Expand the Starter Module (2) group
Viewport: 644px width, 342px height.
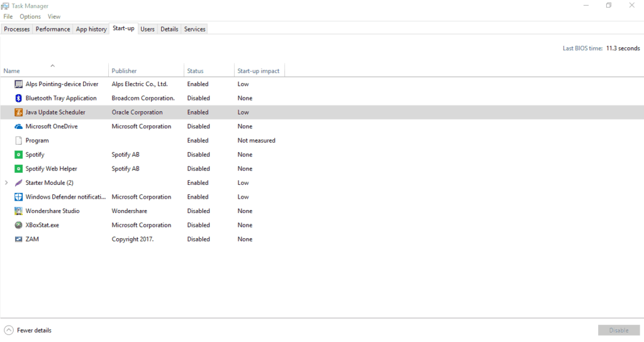[6, 183]
